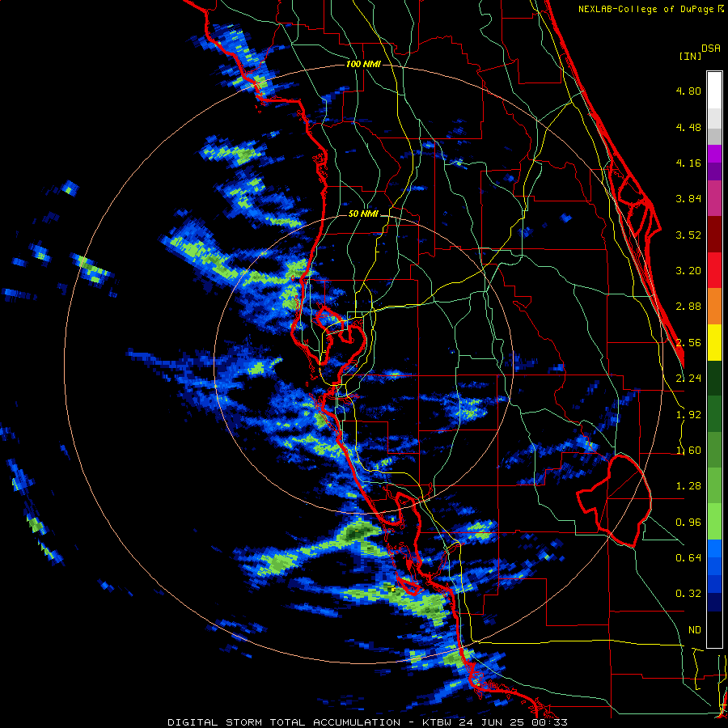
Task: Click the 4.80 scale label
Action: [688, 91]
